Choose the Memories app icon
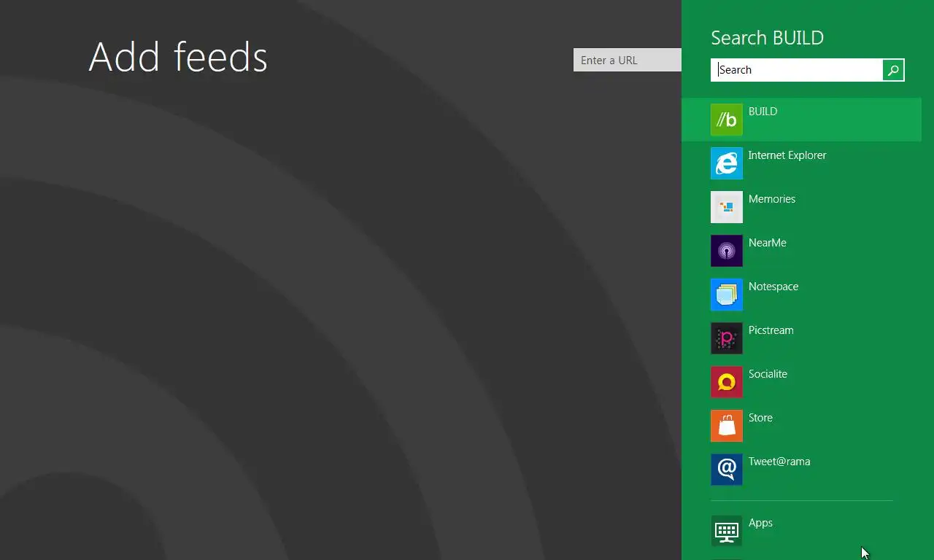Image resolution: width=934 pixels, height=560 pixels. 726,207
